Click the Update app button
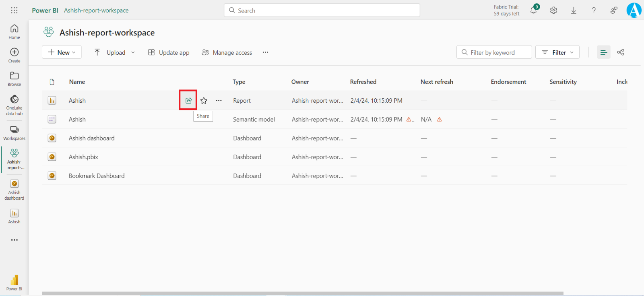 (169, 52)
